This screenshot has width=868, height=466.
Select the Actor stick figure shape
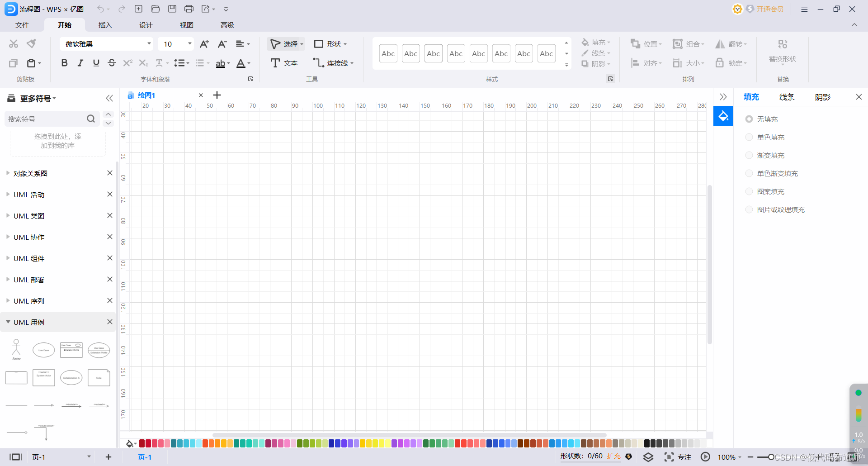[16, 350]
